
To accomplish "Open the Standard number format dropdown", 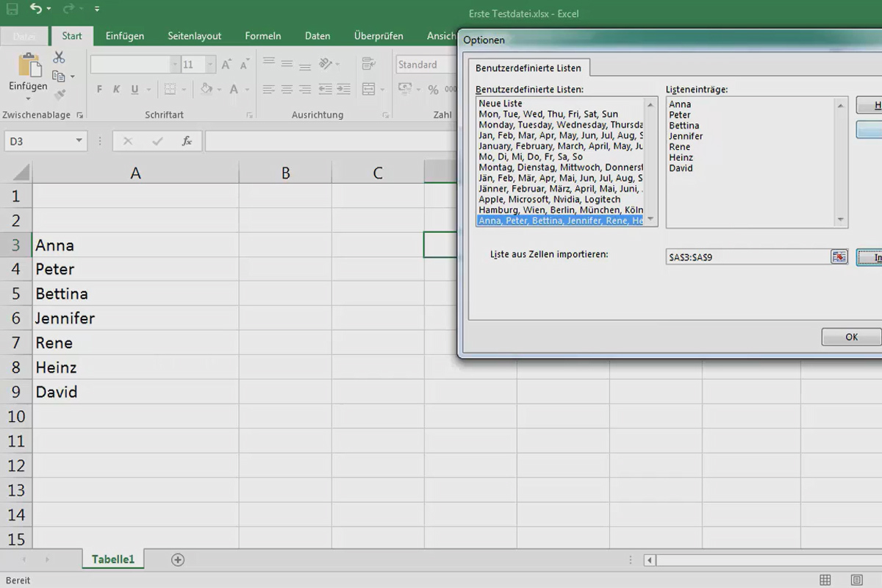I will click(426, 65).
